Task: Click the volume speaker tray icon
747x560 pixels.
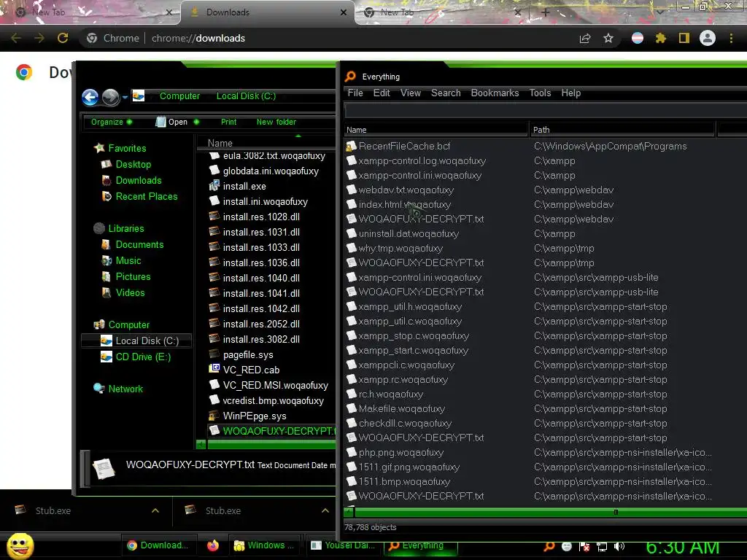Action: point(619,546)
